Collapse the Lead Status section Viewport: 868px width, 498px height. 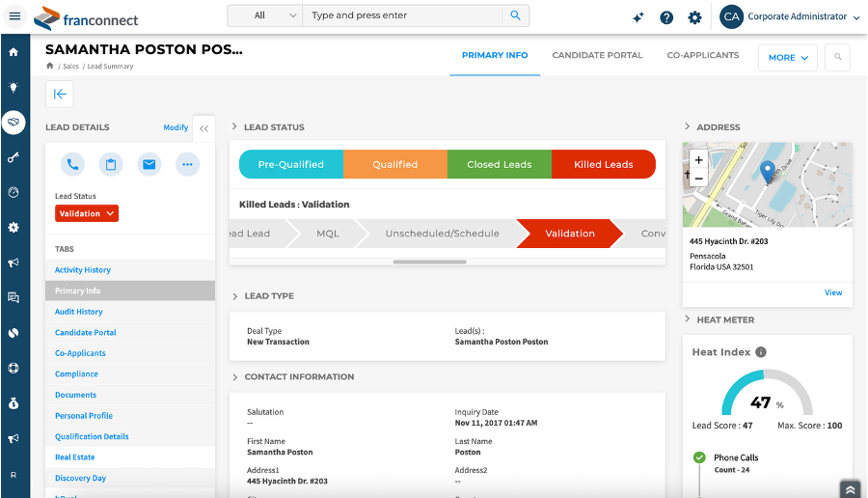(x=234, y=126)
